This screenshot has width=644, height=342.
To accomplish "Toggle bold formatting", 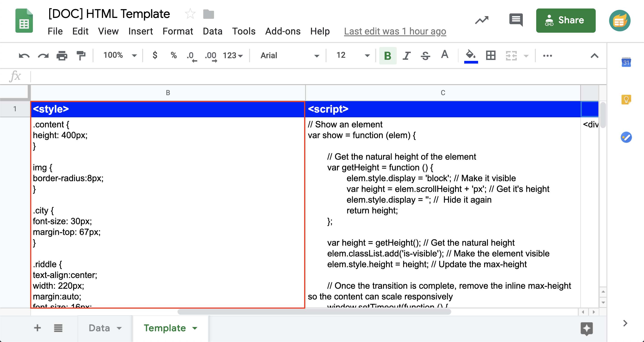I will [x=387, y=55].
